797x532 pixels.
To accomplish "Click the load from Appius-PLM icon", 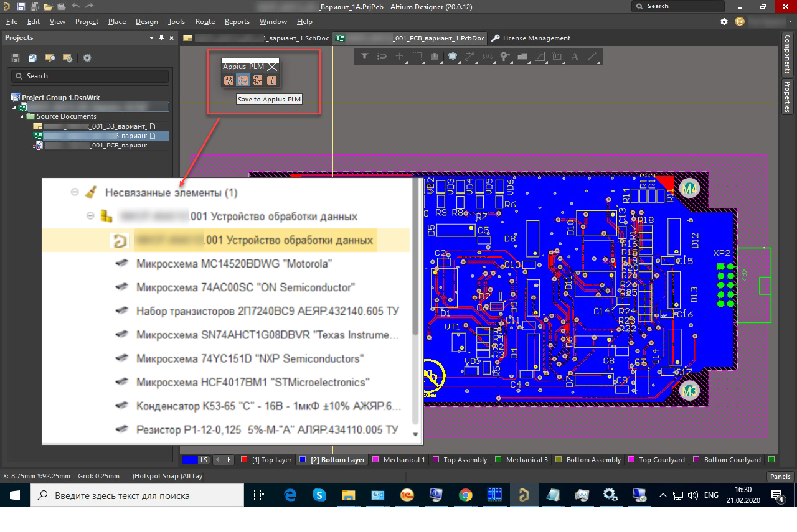I will pos(257,80).
